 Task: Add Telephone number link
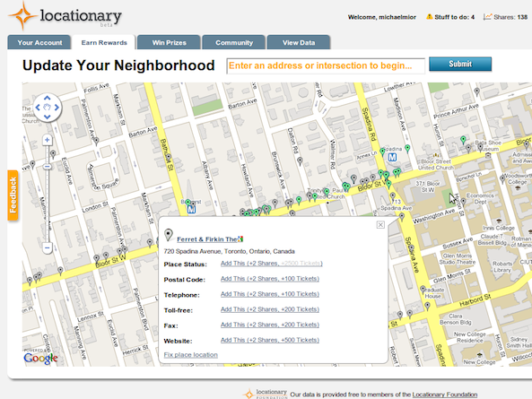click(x=270, y=294)
